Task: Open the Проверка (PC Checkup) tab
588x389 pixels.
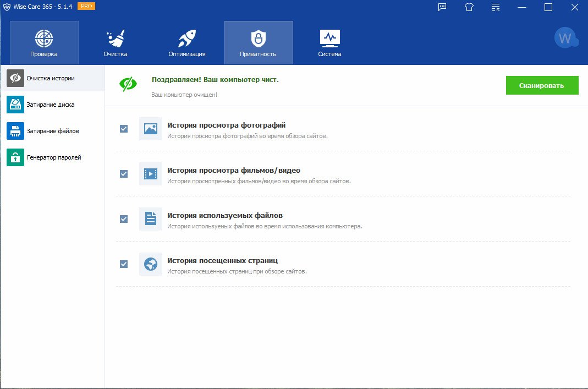Action: click(x=44, y=43)
